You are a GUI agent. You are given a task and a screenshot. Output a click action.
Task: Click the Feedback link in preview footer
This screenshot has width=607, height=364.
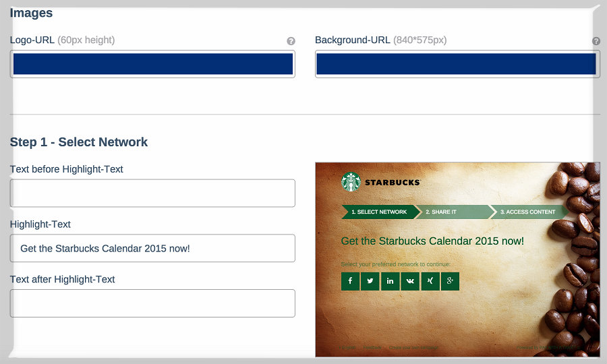click(372, 348)
